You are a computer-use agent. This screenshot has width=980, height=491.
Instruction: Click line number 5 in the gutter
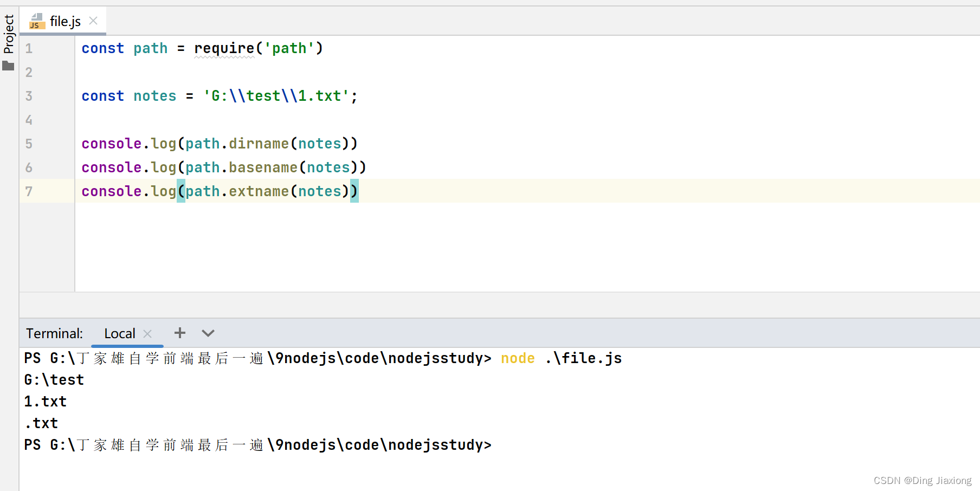[29, 144]
